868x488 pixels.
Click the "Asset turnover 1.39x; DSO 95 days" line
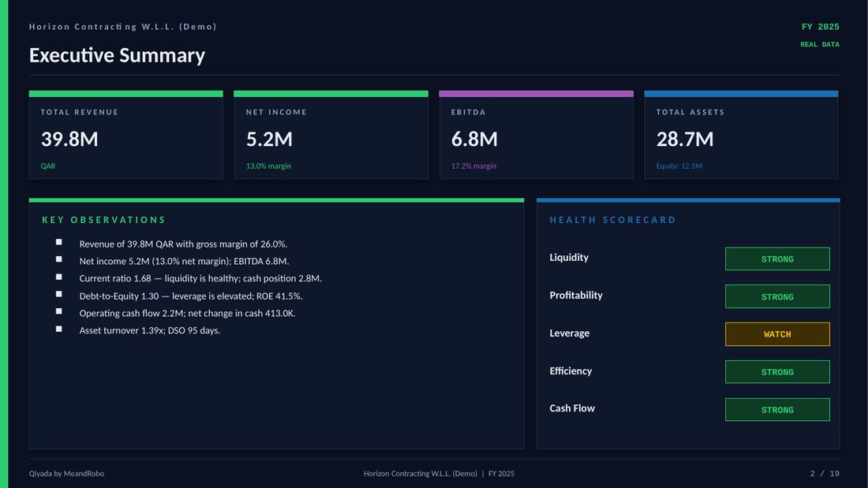(x=149, y=330)
